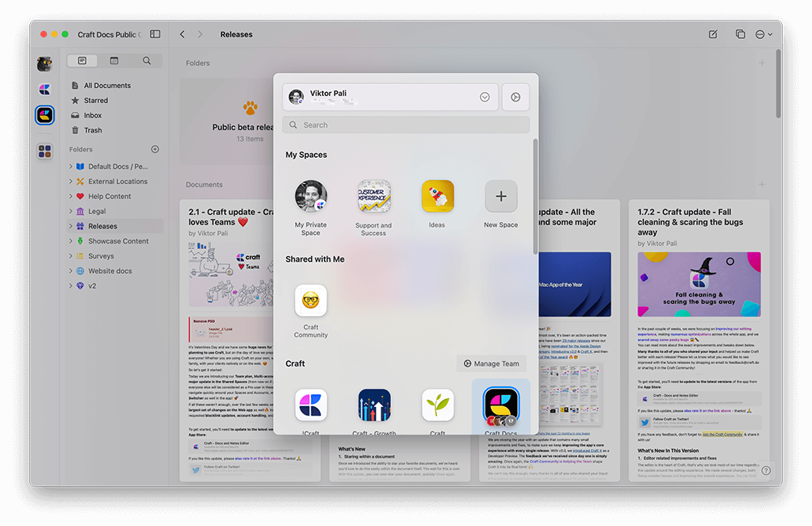This screenshot has width=812, height=526.
Task: Add new folder with plus icon
Action: 155,149
